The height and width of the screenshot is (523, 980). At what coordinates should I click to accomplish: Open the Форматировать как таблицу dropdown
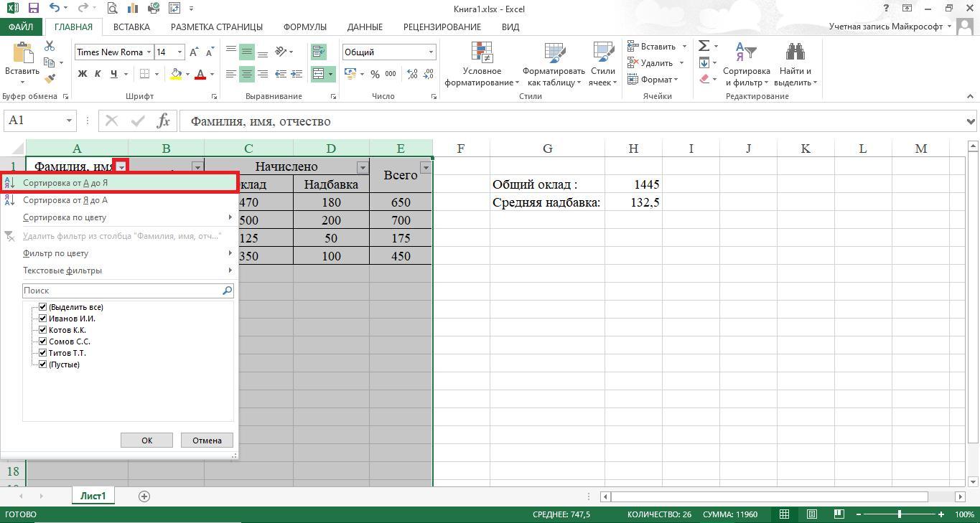[554, 64]
